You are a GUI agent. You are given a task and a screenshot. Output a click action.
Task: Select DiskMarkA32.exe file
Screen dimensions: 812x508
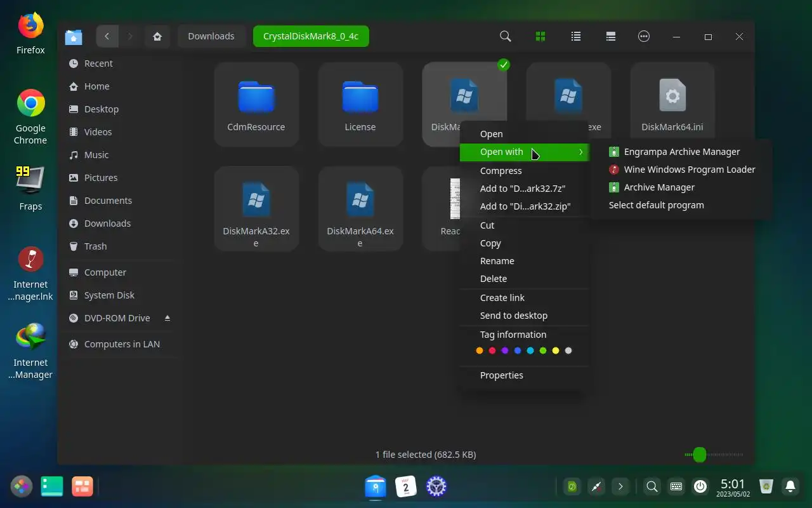tap(256, 209)
